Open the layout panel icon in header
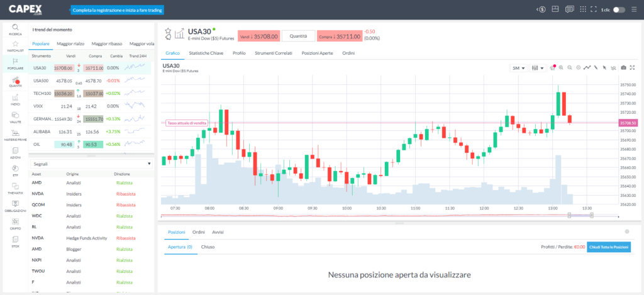 pos(555,9)
